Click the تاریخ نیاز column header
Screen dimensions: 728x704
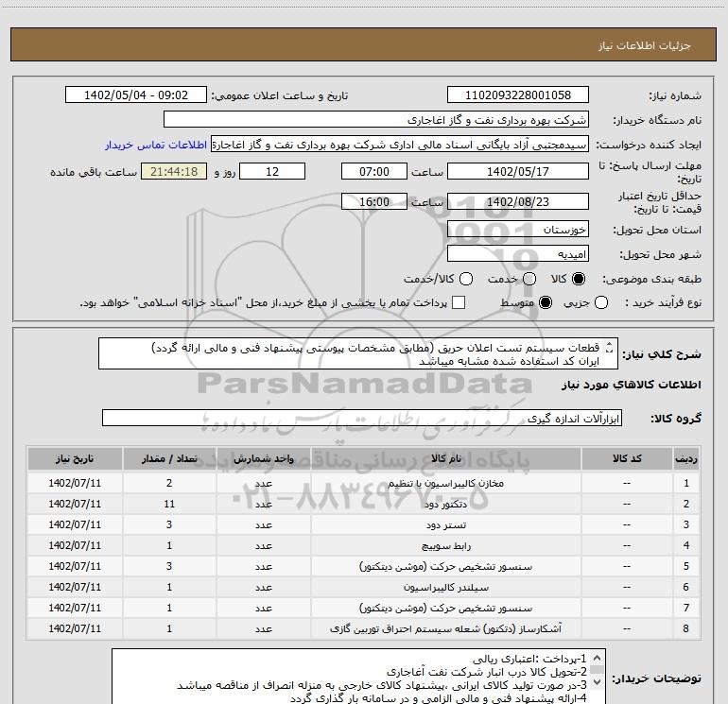click(x=75, y=458)
